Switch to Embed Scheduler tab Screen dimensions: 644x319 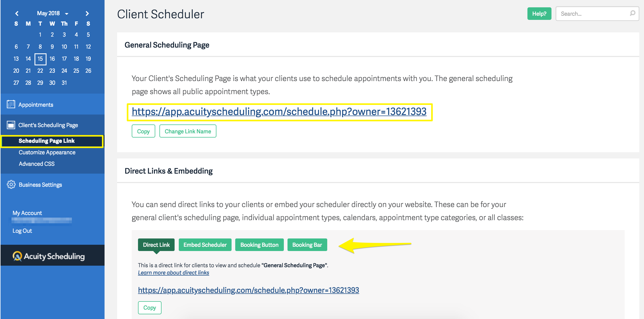pyautogui.click(x=205, y=245)
